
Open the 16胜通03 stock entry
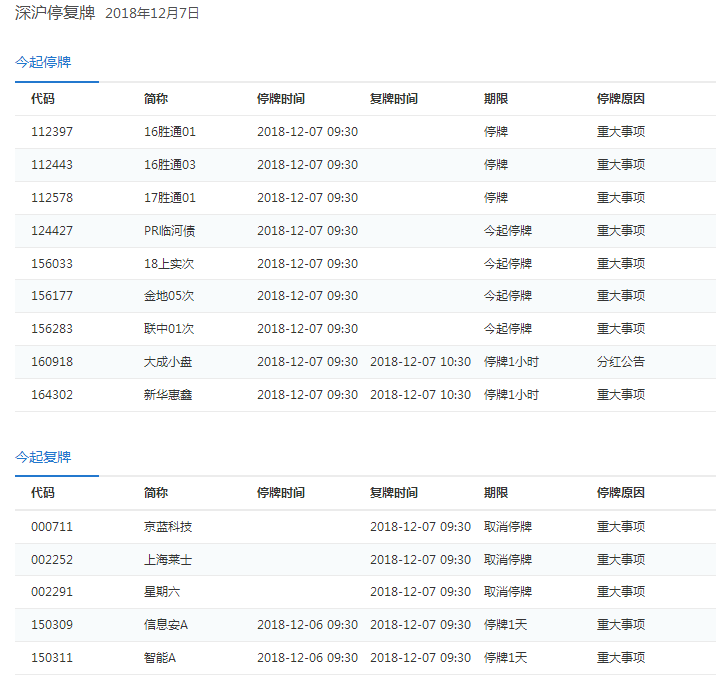[x=170, y=165]
